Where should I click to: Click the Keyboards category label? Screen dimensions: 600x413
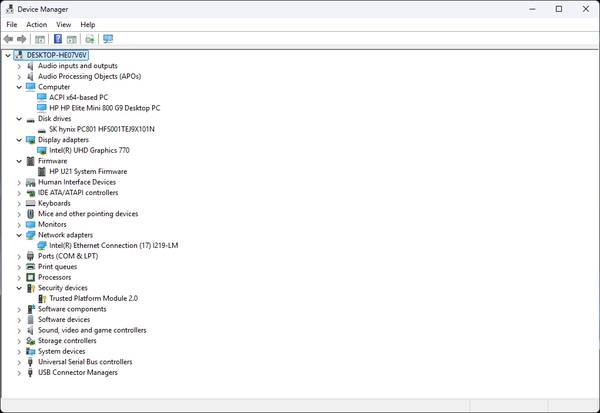[x=54, y=203]
